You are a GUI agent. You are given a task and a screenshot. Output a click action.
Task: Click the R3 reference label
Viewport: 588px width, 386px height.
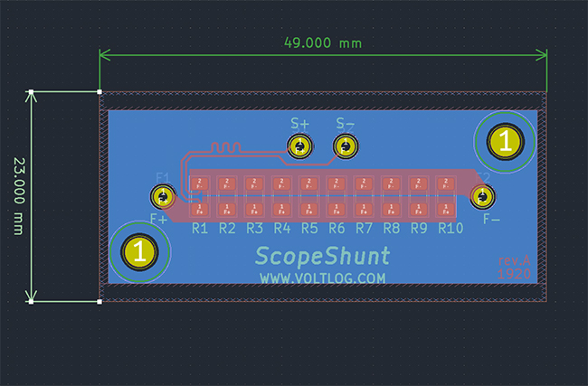tap(254, 228)
